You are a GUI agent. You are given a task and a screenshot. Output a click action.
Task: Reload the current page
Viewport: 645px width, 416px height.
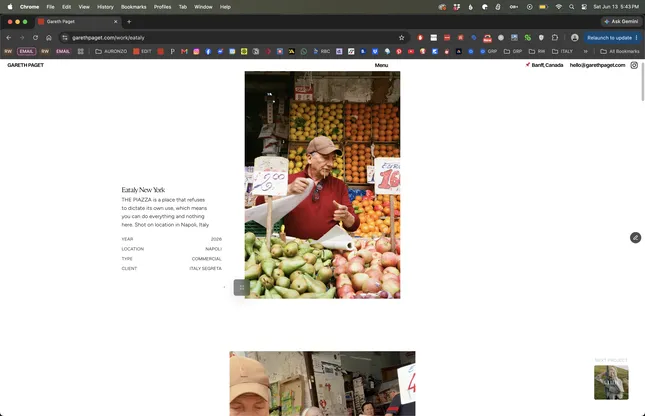[35, 37]
